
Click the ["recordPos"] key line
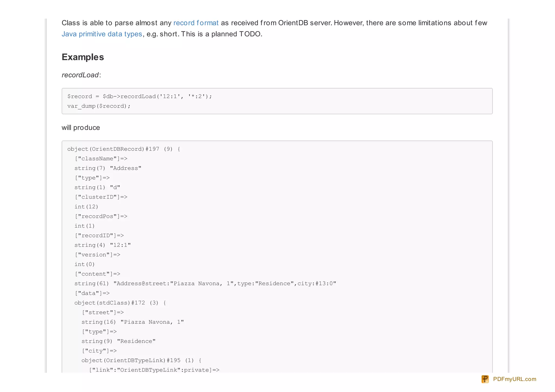[101, 216]
